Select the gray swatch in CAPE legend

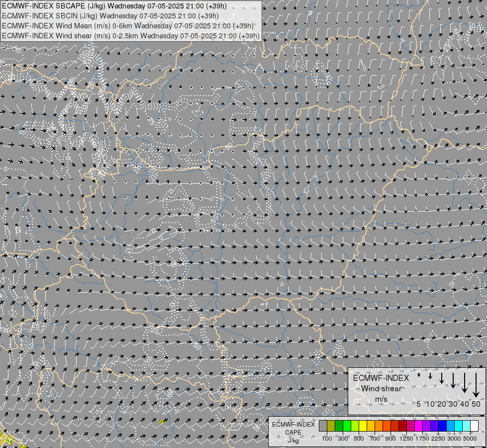(x=323, y=426)
